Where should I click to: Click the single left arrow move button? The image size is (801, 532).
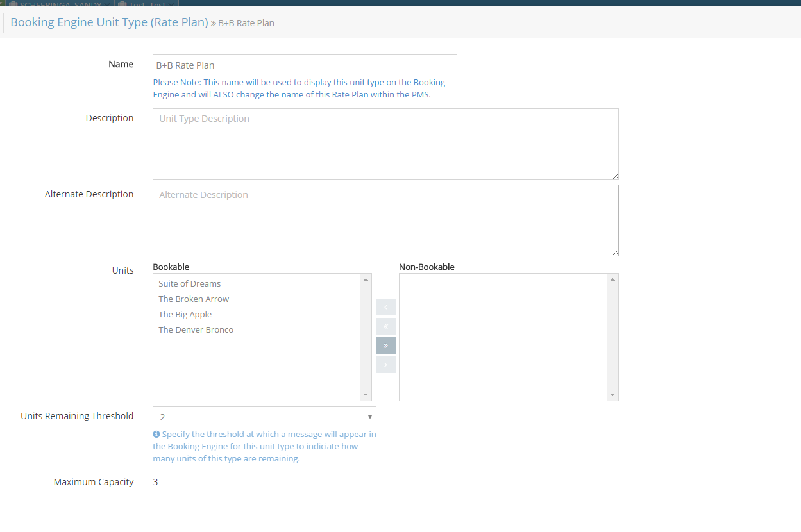tap(385, 307)
